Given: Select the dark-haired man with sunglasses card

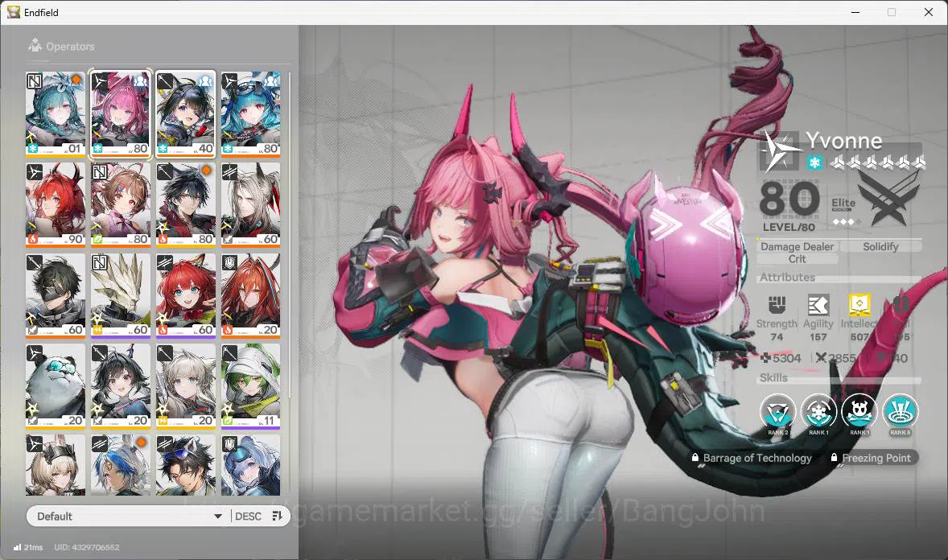Looking at the screenshot, I should tap(186, 465).
